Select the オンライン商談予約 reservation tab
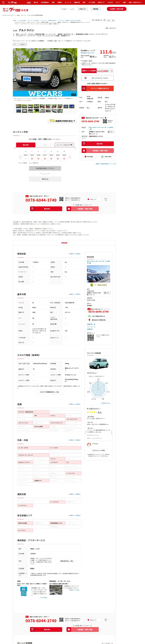The height and width of the screenshot is (644, 145). tap(64, 145)
